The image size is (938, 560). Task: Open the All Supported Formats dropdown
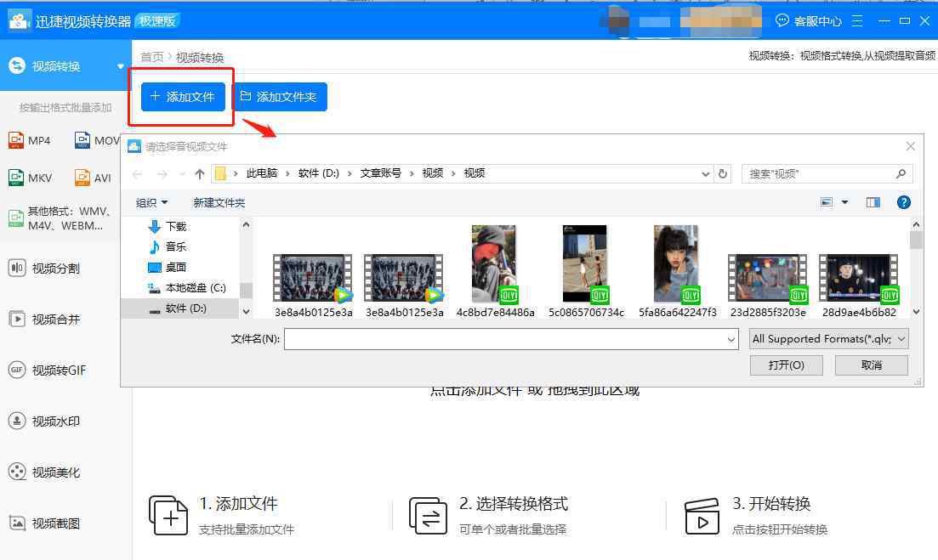tap(829, 339)
